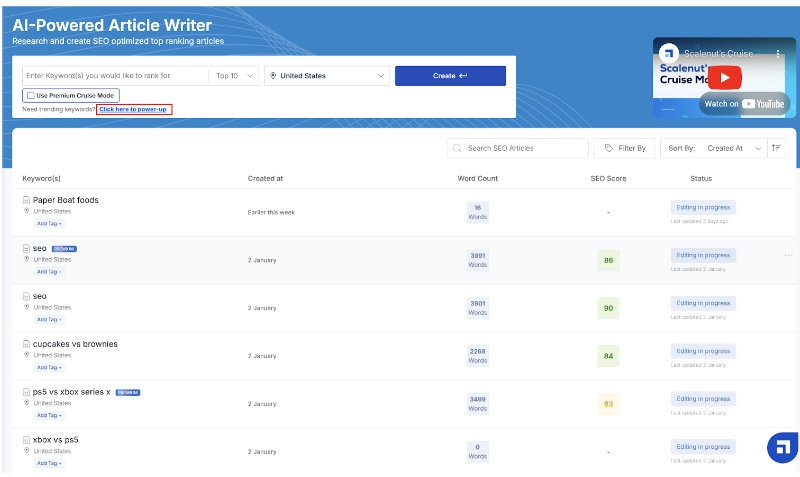Open the three-dot menu on the first seo row
800x477 pixels.
[787, 255]
